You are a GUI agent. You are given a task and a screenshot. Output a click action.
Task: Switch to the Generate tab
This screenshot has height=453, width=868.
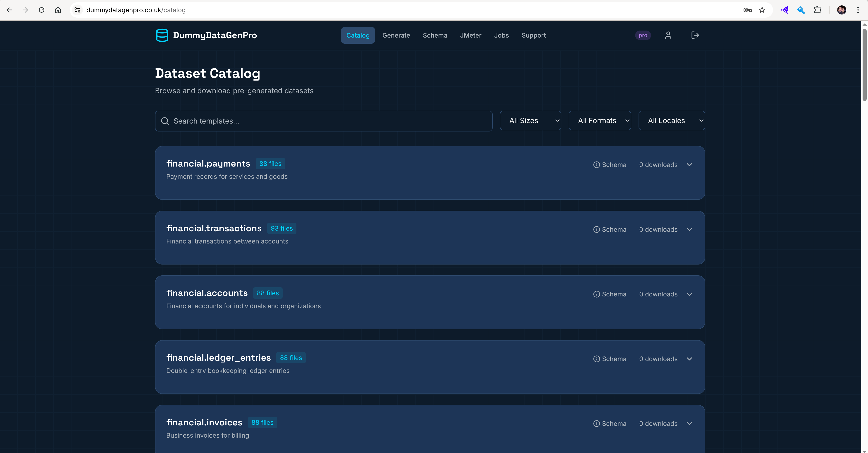pyautogui.click(x=396, y=35)
